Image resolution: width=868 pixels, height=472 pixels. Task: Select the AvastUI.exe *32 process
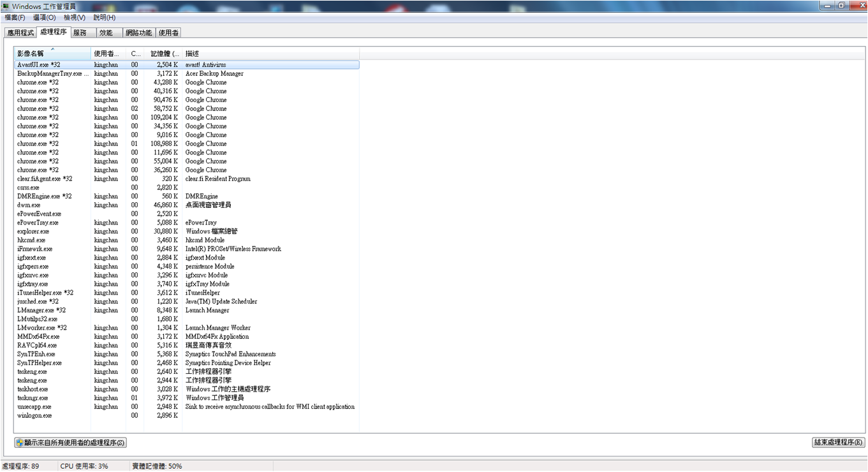(x=187, y=64)
